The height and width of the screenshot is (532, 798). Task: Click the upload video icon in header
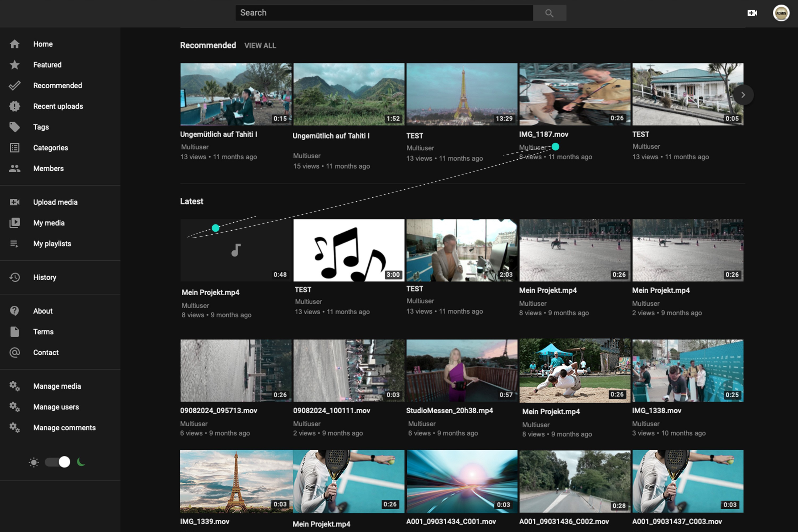click(752, 13)
